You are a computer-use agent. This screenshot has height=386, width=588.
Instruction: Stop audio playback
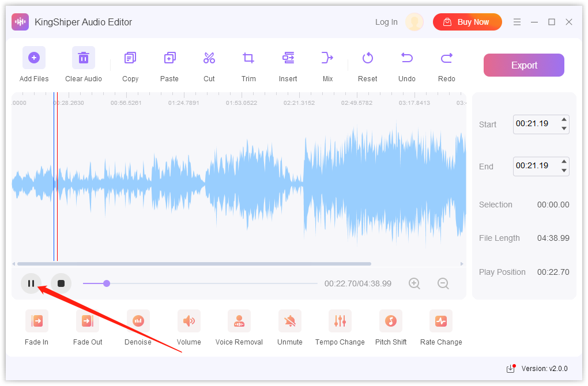61,283
